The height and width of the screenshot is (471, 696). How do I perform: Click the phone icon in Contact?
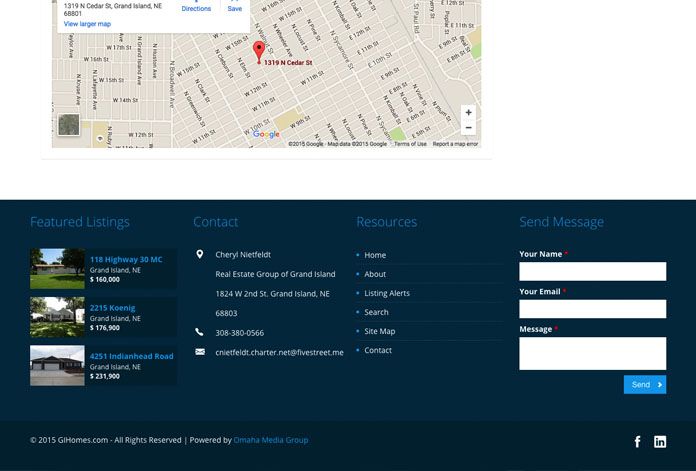[x=200, y=332]
